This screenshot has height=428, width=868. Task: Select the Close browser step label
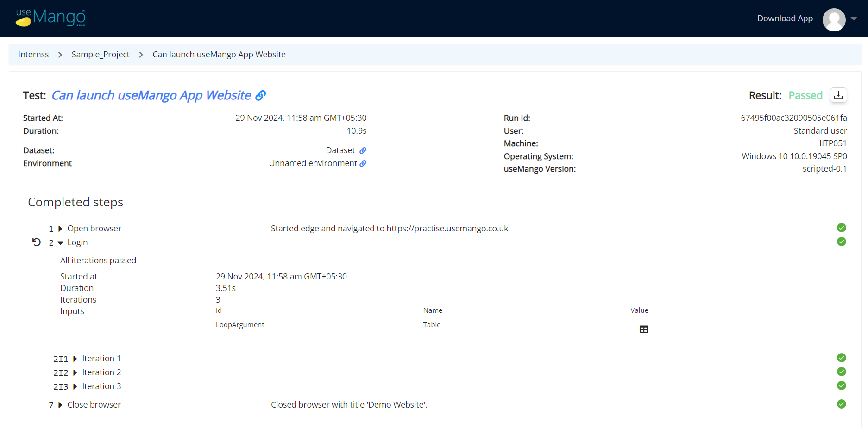pyautogui.click(x=94, y=405)
